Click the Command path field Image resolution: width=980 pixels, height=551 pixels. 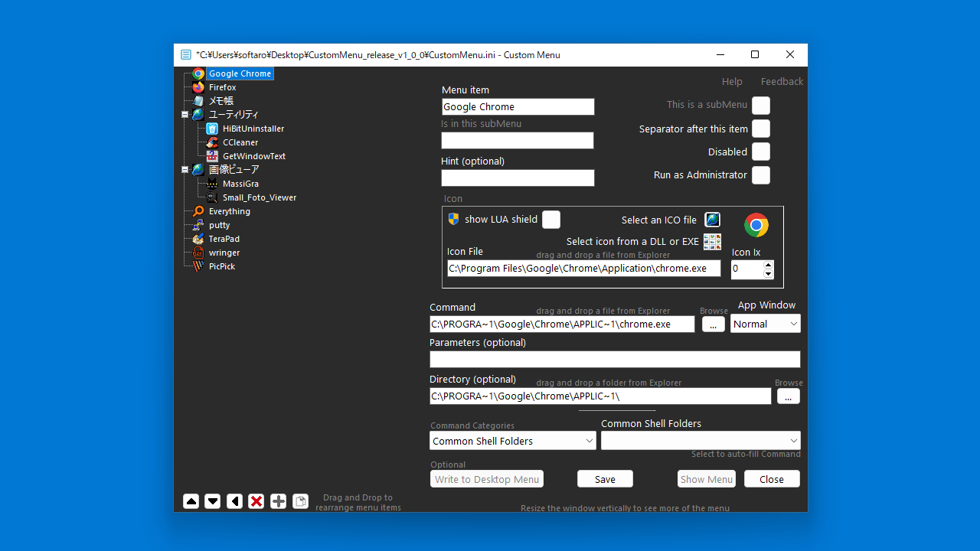562,324
